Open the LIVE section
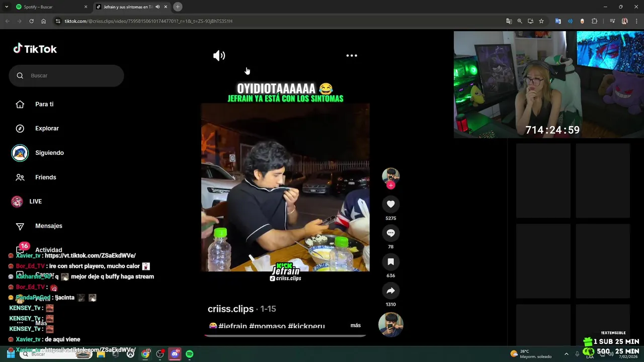644x362 pixels. pyautogui.click(x=35, y=201)
